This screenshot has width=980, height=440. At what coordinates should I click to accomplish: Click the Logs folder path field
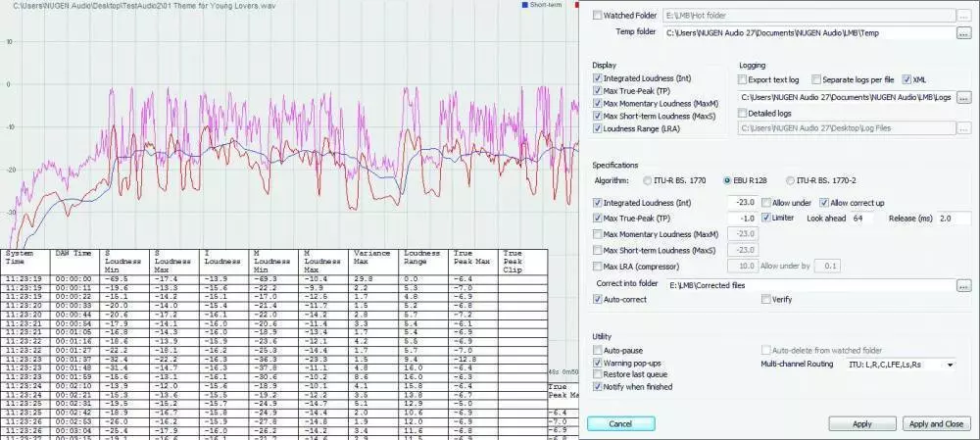pyautogui.click(x=847, y=97)
